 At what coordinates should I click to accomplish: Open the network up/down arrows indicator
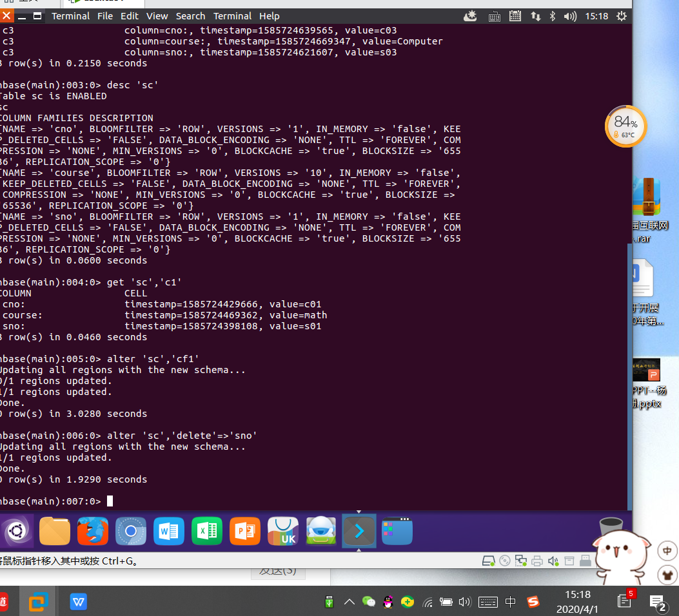point(536,17)
